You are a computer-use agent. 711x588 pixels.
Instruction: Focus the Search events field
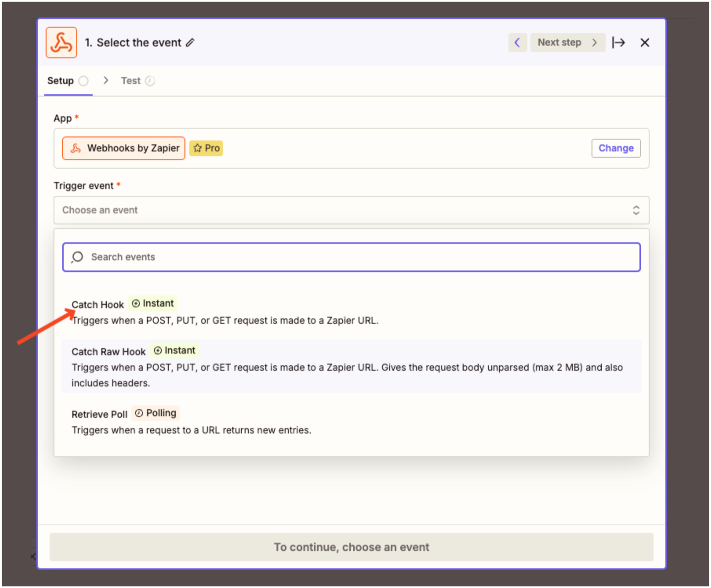[x=352, y=257]
